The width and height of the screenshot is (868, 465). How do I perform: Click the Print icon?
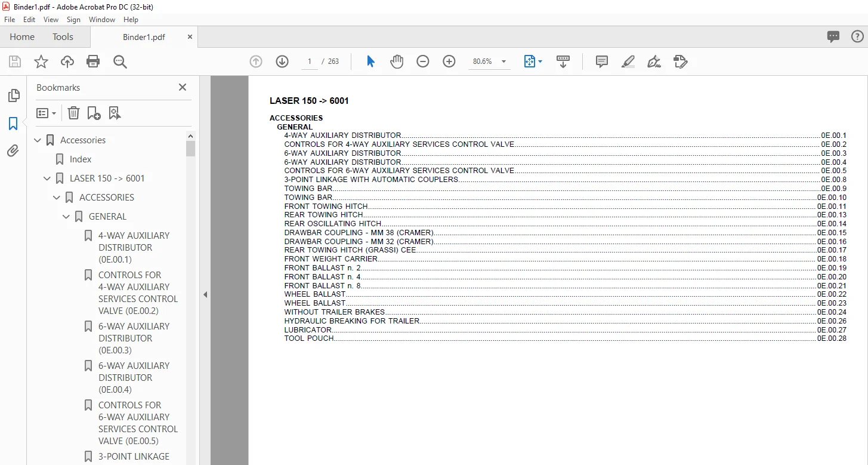coord(93,61)
